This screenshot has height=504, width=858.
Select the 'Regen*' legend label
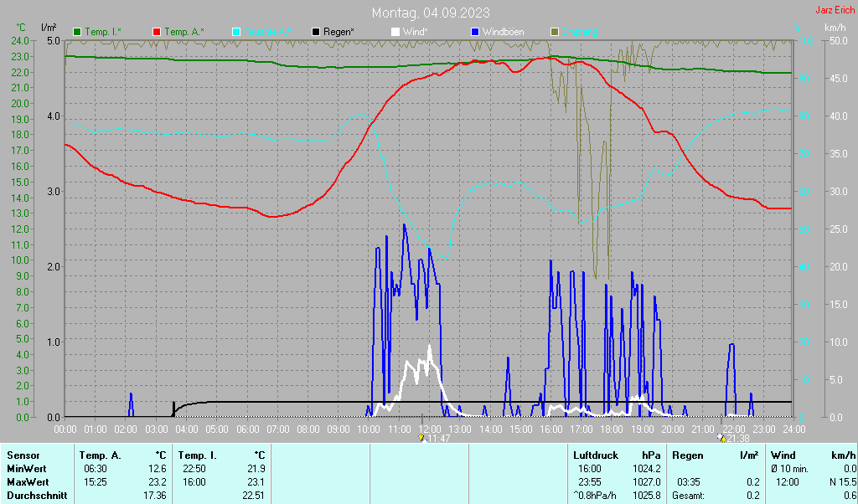(339, 33)
